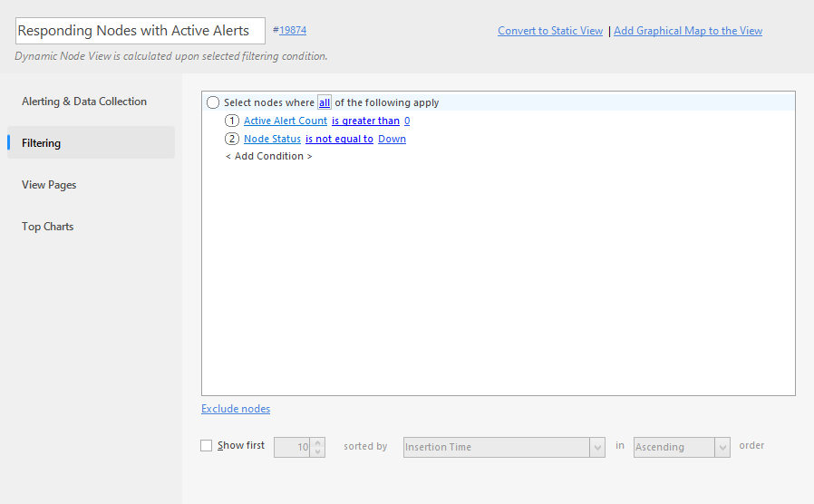Image resolution: width=814 pixels, height=504 pixels.
Task: Decrease Show first count with down arrow
Action: (317, 451)
